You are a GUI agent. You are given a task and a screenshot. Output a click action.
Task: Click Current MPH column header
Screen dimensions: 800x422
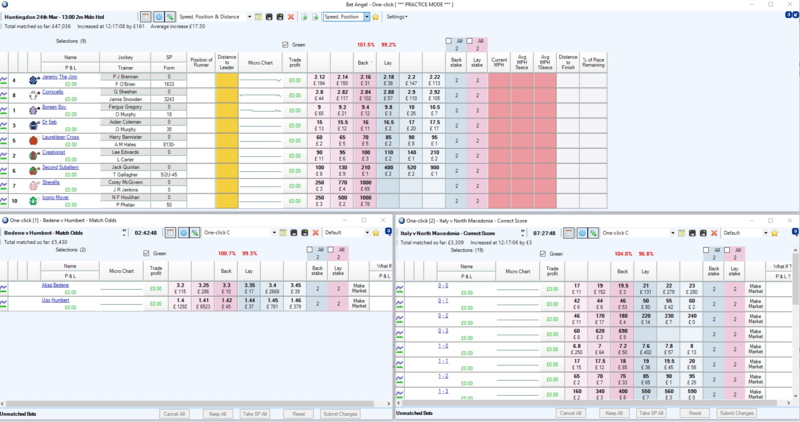[499, 62]
